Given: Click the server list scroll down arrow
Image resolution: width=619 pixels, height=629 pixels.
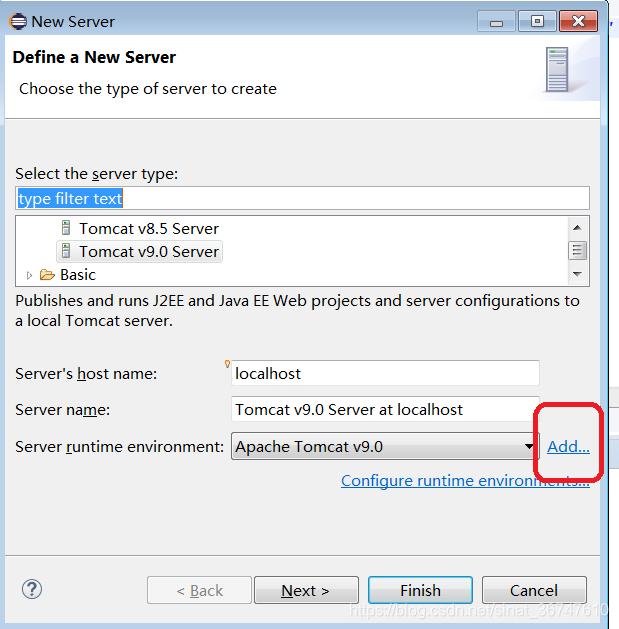Looking at the screenshot, I should tap(577, 274).
